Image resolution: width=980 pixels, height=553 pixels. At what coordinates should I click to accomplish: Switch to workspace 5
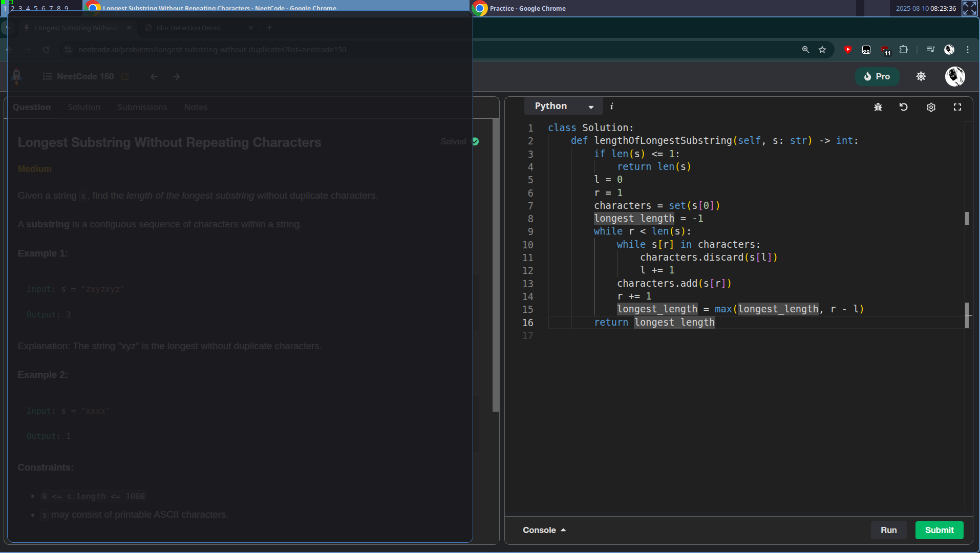(35, 8)
